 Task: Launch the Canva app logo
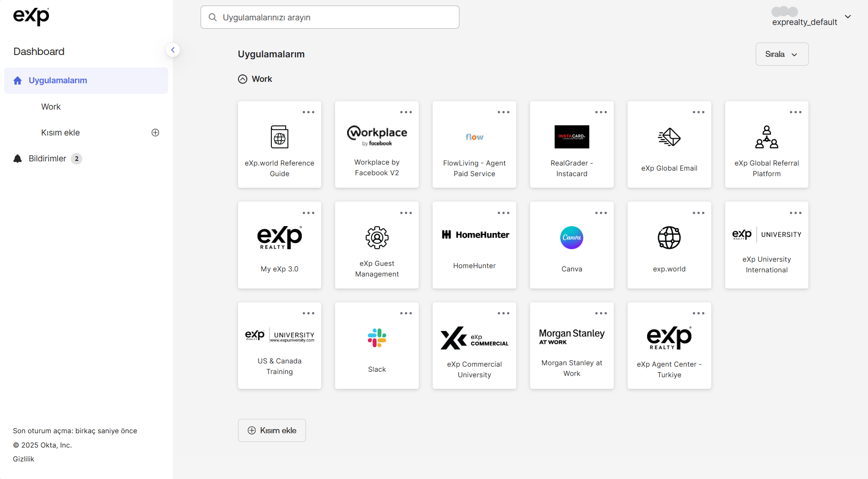click(572, 238)
